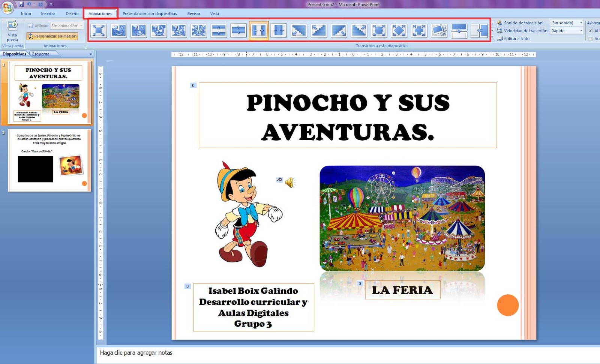
Task: Click the animation tag beside LA FERIA
Action: (x=360, y=283)
